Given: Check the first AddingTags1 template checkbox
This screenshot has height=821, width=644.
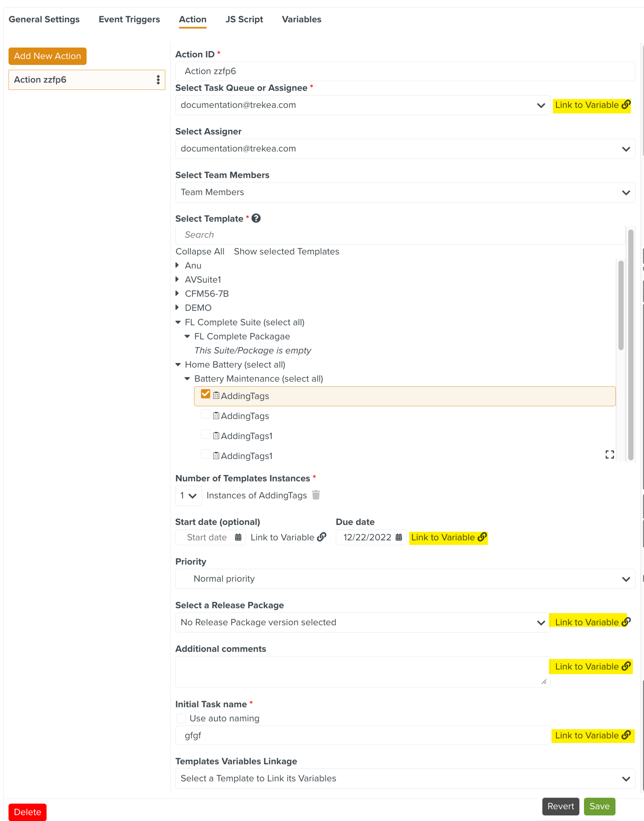Looking at the screenshot, I should click(206, 434).
